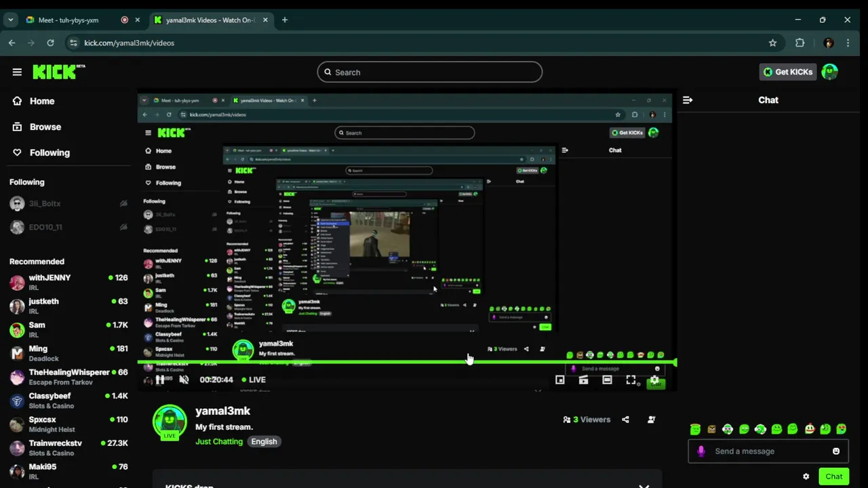The height and width of the screenshot is (488, 868).
Task: Click the KICK logo
Action: point(58,72)
